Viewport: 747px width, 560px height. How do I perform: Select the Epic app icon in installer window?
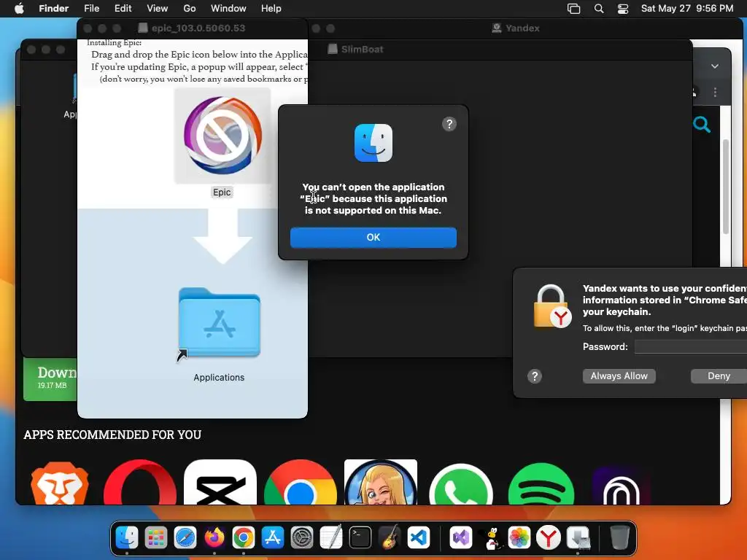(222, 136)
